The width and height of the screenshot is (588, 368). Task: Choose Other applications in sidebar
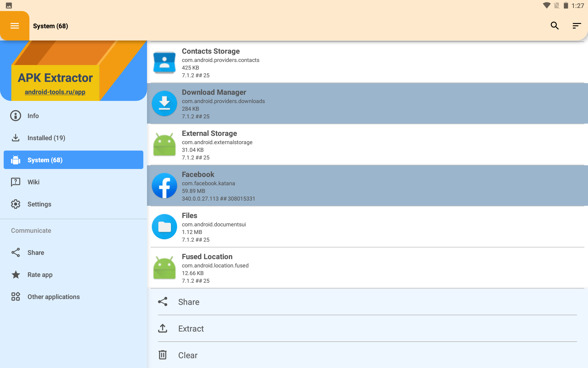click(73, 297)
